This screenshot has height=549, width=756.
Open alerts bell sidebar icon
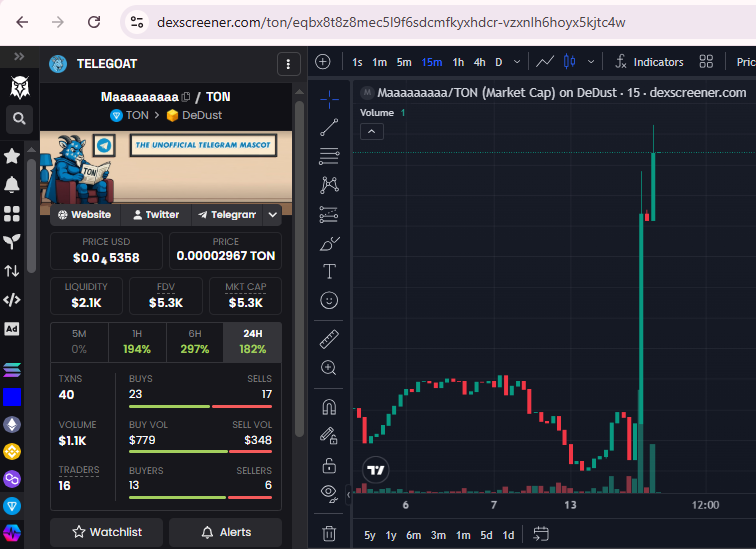click(12, 185)
